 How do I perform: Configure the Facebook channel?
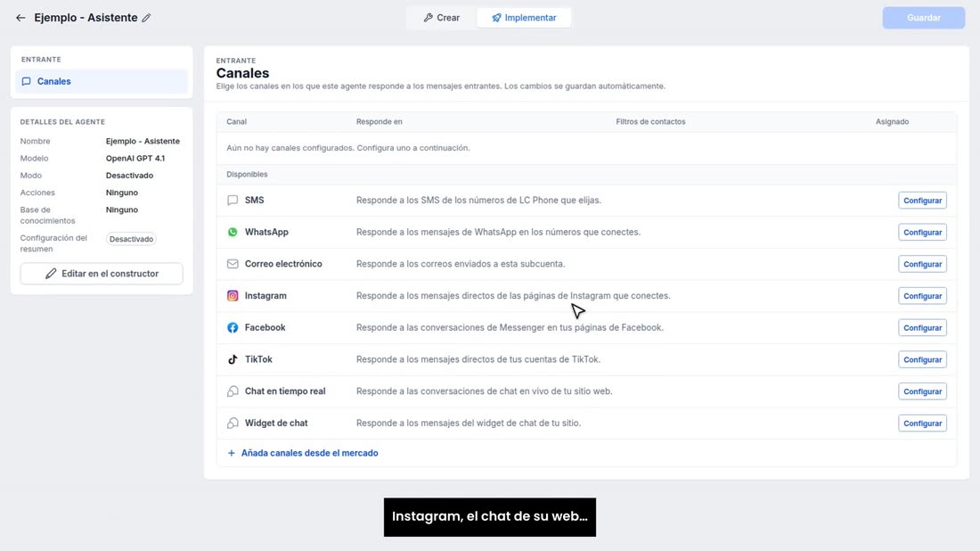point(922,328)
